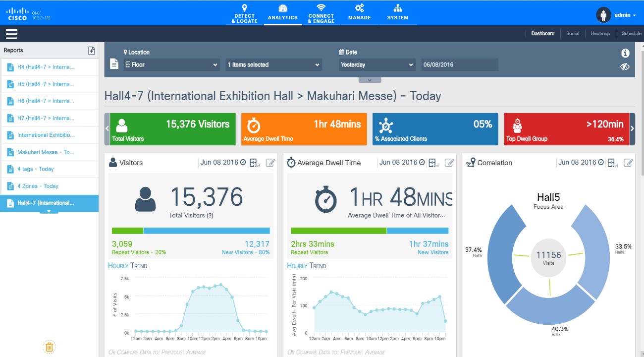Click the admin user avatar icon
Image resolution: width=644 pixels, height=357 pixels.
pyautogui.click(x=603, y=15)
